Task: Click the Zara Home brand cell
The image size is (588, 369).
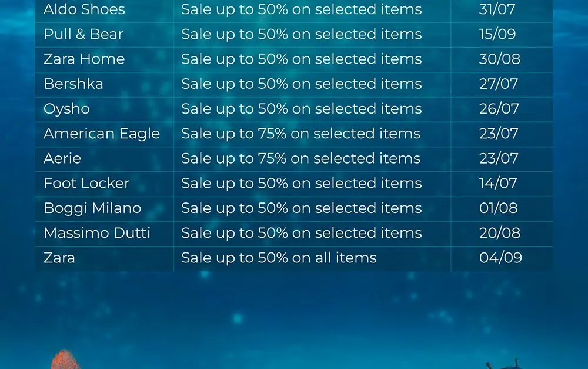Action: pyautogui.click(x=84, y=59)
